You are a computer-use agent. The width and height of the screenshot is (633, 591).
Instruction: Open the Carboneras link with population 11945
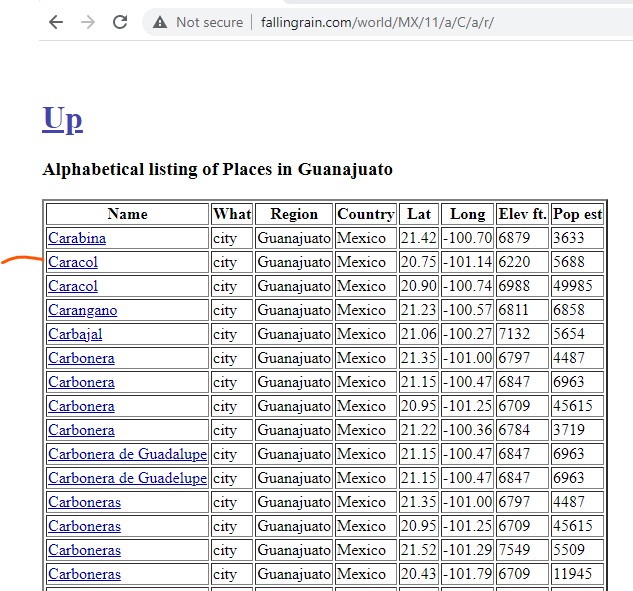(84, 574)
